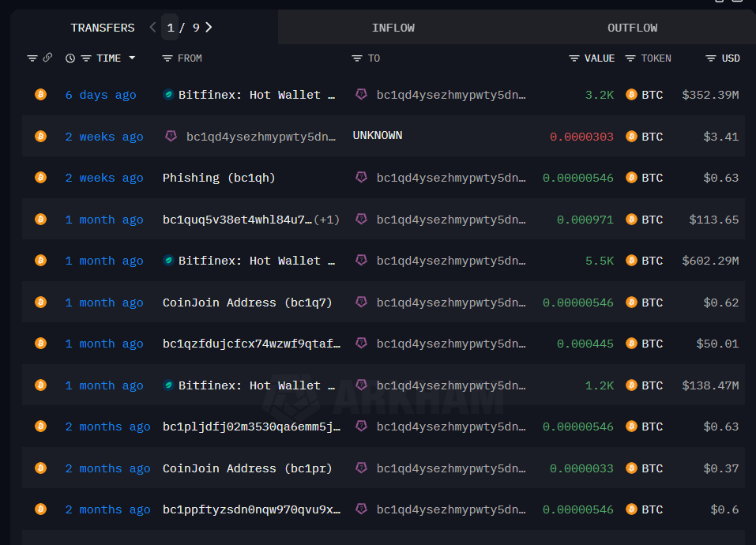Click the orange BTC dot at start of Phishing row
The image size is (756, 545).
point(40,178)
